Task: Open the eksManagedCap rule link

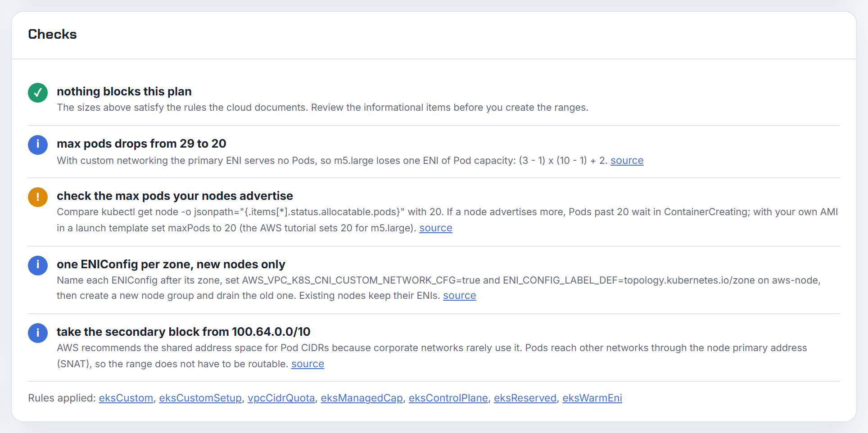Action: click(x=362, y=398)
